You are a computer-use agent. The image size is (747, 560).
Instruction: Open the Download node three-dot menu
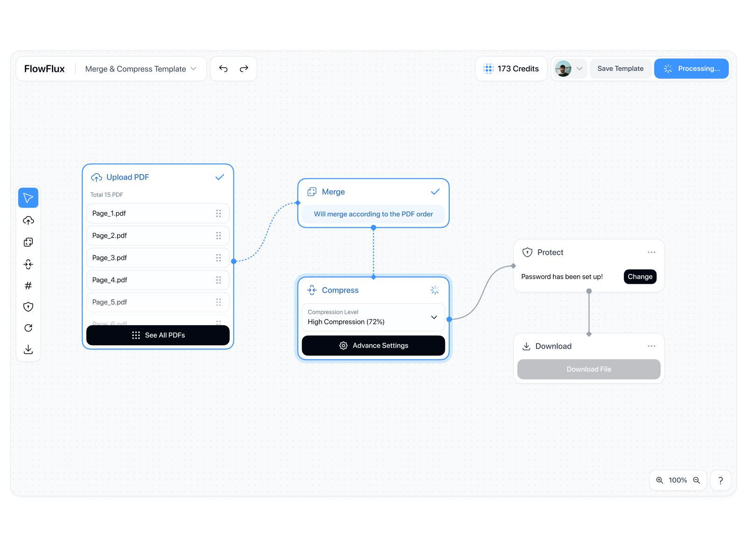tap(651, 346)
